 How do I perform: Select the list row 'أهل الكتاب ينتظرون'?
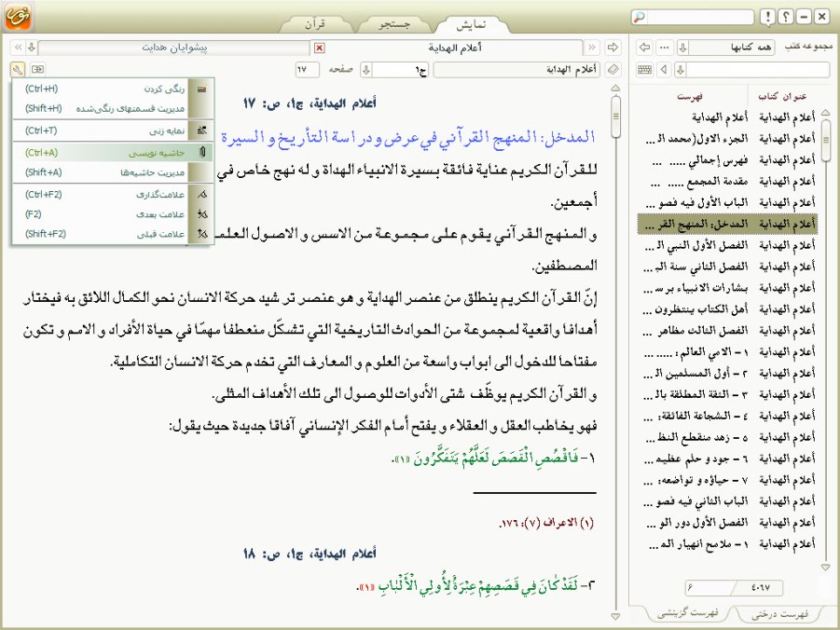(x=727, y=309)
